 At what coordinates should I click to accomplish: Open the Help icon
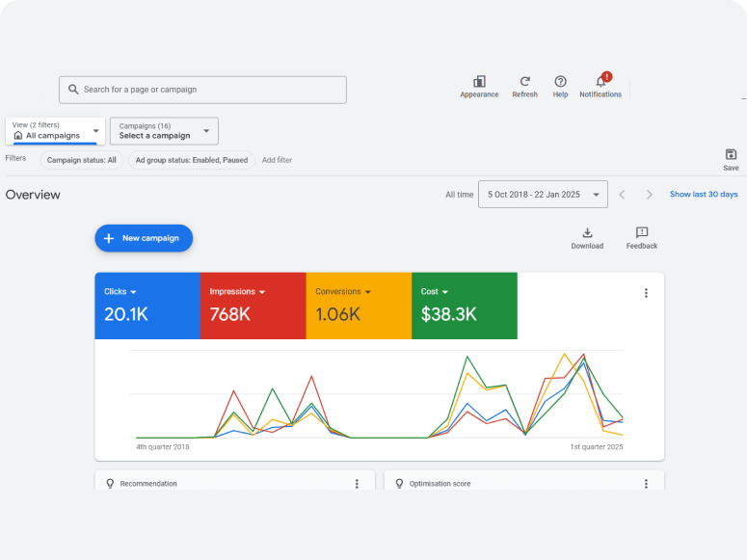point(560,83)
